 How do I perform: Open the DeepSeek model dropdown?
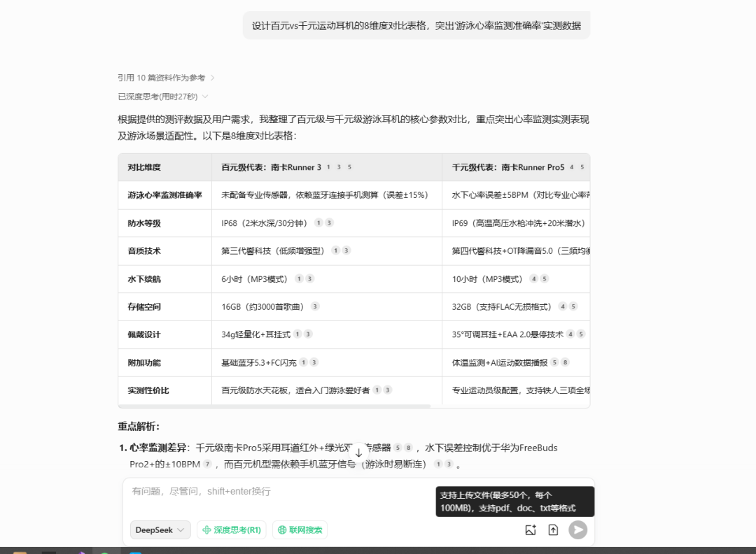point(160,530)
